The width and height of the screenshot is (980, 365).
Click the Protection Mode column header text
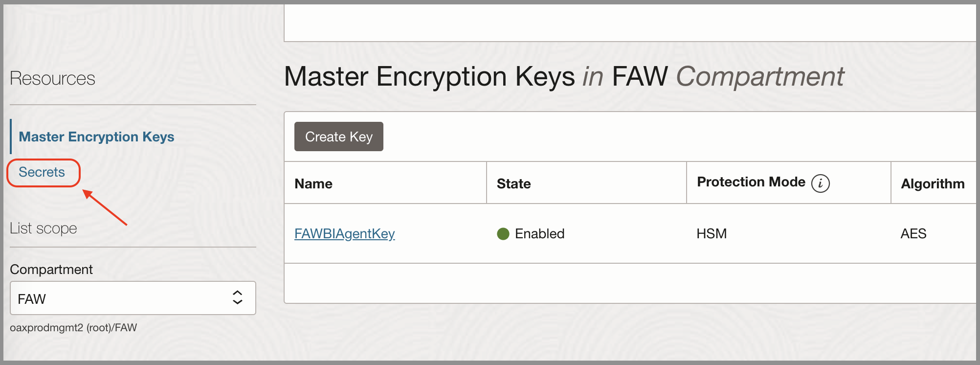pos(751,182)
